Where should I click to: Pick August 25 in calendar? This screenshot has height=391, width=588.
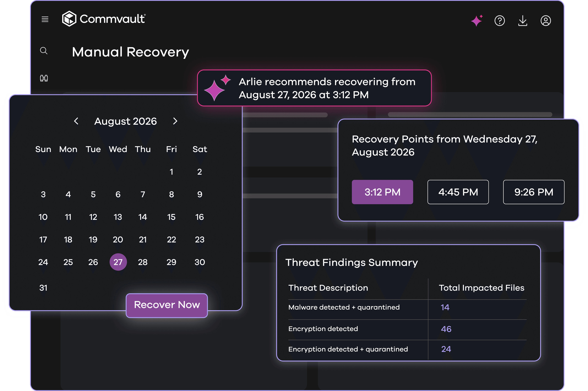click(68, 262)
